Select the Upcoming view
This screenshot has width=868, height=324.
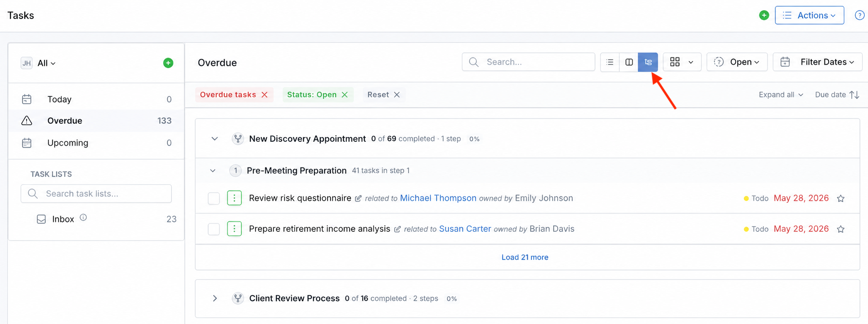pyautogui.click(x=96, y=143)
